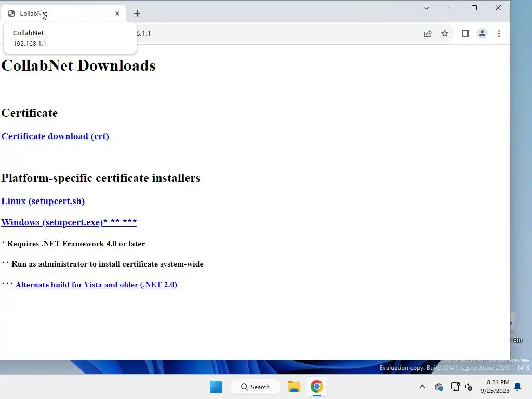The height and width of the screenshot is (399, 532).
Task: Click 'Run as administrator' note text
Action: [x=102, y=264]
